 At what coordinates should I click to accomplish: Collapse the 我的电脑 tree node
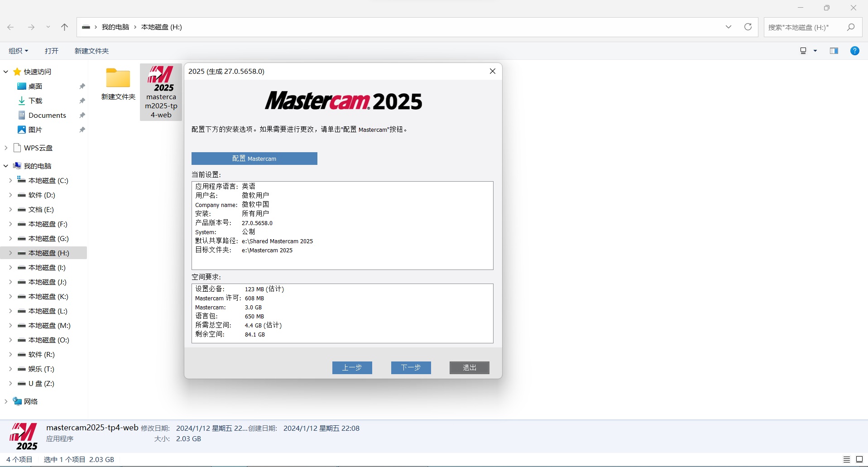point(6,166)
